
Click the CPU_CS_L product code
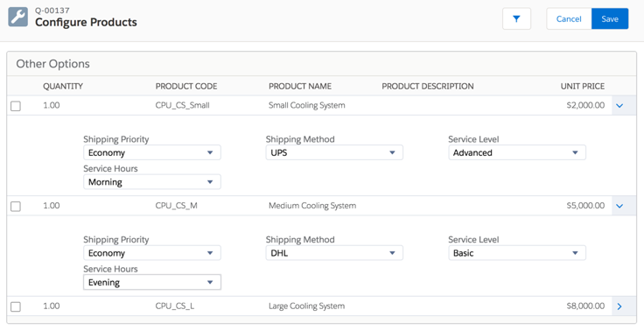(x=174, y=306)
